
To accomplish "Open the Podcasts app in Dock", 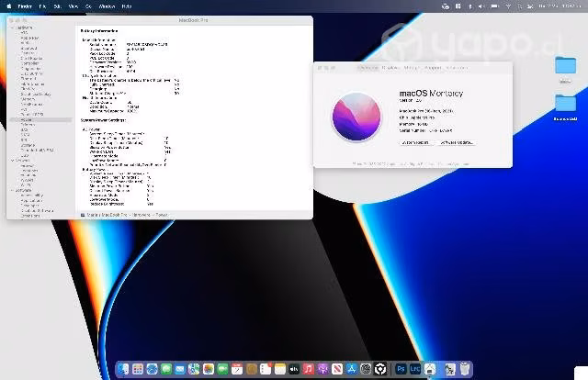I will coord(322,369).
